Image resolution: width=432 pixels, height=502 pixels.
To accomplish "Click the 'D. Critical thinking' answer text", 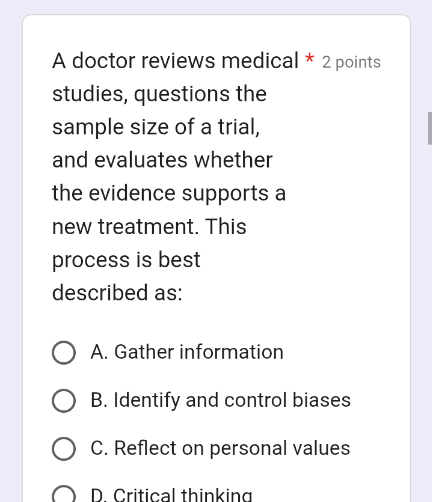I will coord(171,494).
